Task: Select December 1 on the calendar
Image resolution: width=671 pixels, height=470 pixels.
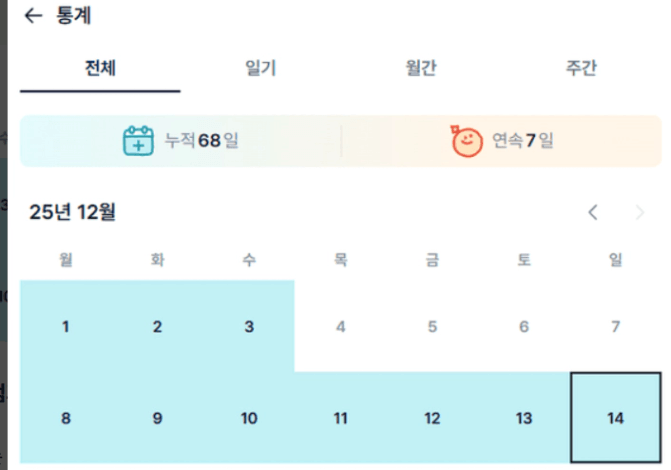Action: [x=66, y=327]
